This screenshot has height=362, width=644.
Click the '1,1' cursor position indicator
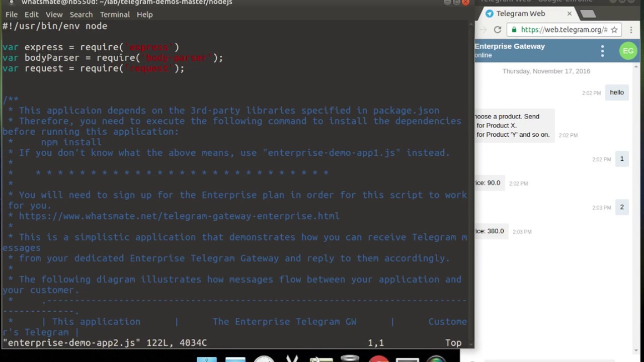tap(376, 343)
